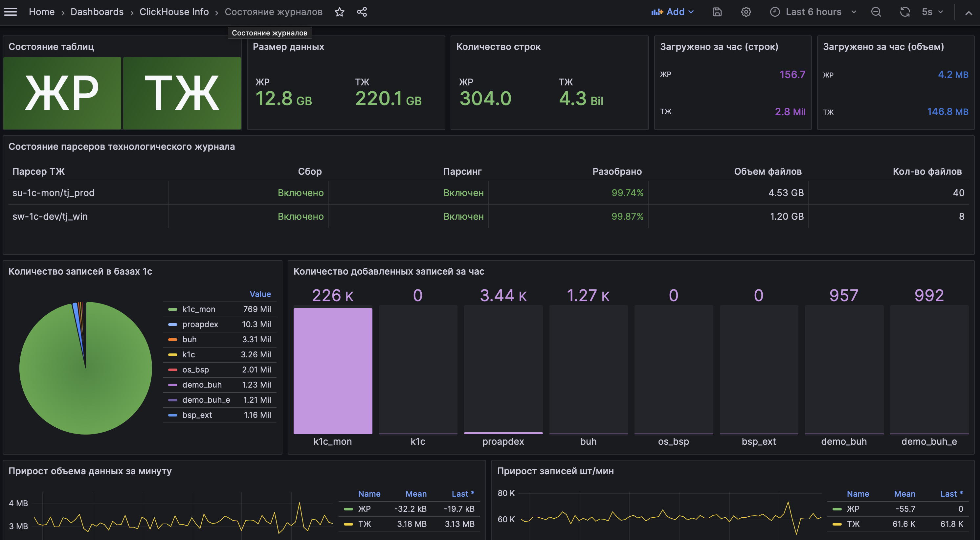Image resolution: width=980 pixels, height=540 pixels.
Task: Mark dashboard as favorite with star
Action: (x=339, y=12)
